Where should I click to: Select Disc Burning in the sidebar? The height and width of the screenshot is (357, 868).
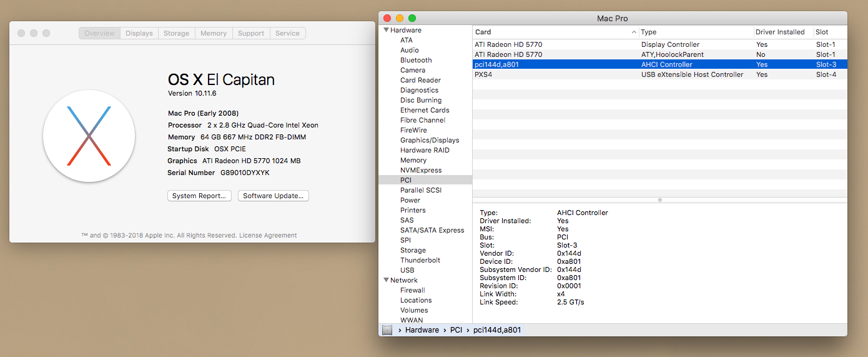click(421, 100)
